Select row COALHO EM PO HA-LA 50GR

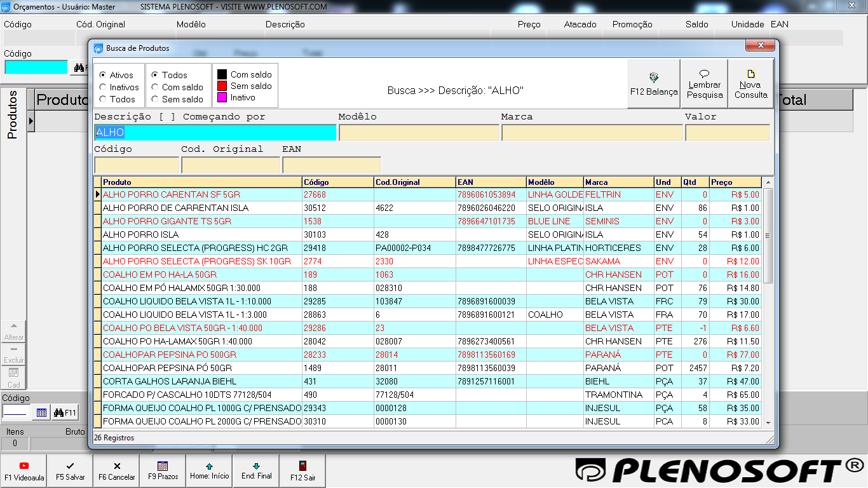[431, 274]
